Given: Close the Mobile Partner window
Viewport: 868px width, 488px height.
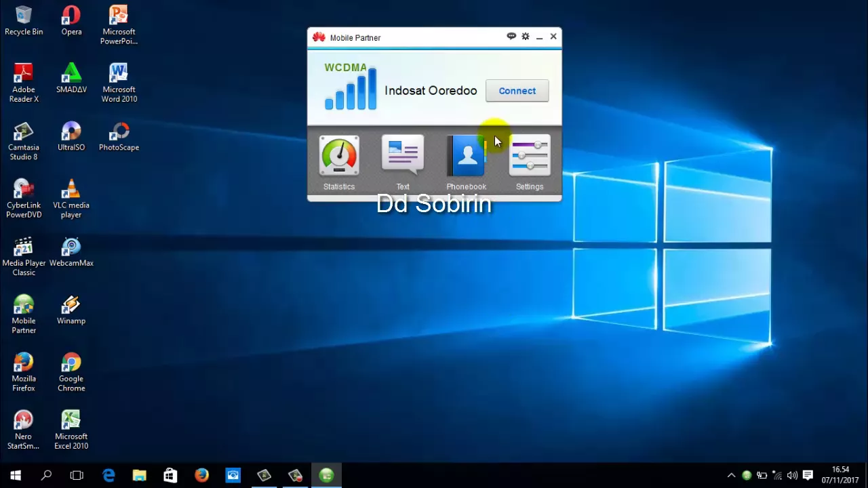Looking at the screenshot, I should [x=553, y=37].
